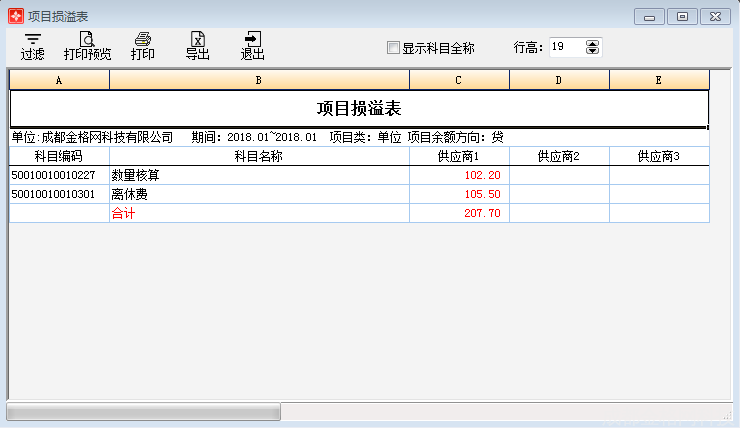Select the 离休费 row cell
740x428 pixels.
[259, 194]
